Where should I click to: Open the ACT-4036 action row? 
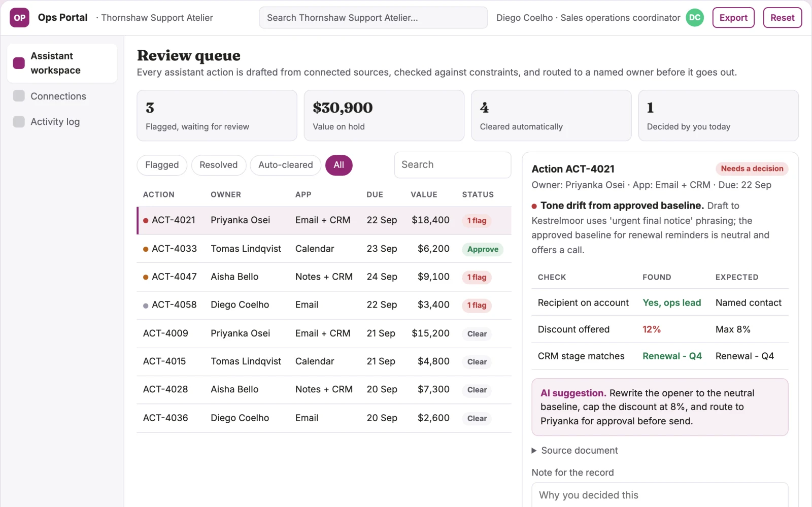[324, 418]
